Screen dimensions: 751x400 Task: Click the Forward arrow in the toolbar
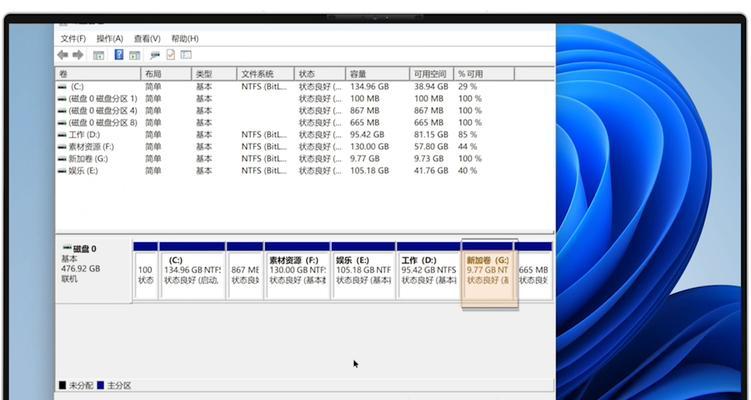click(78, 55)
